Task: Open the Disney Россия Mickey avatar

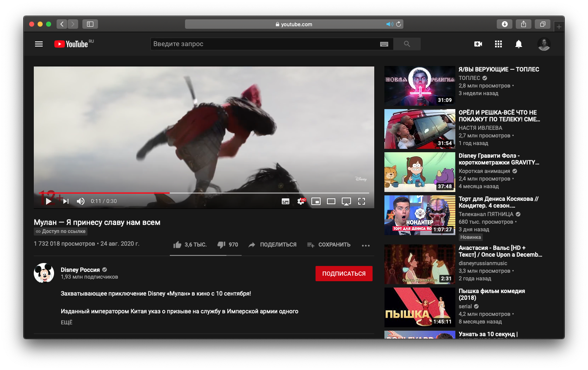Action: click(44, 273)
